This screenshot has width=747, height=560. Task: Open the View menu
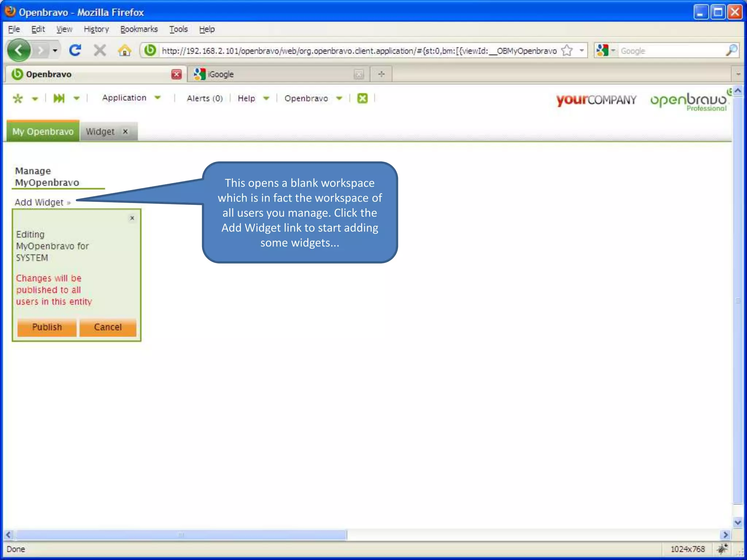click(64, 29)
